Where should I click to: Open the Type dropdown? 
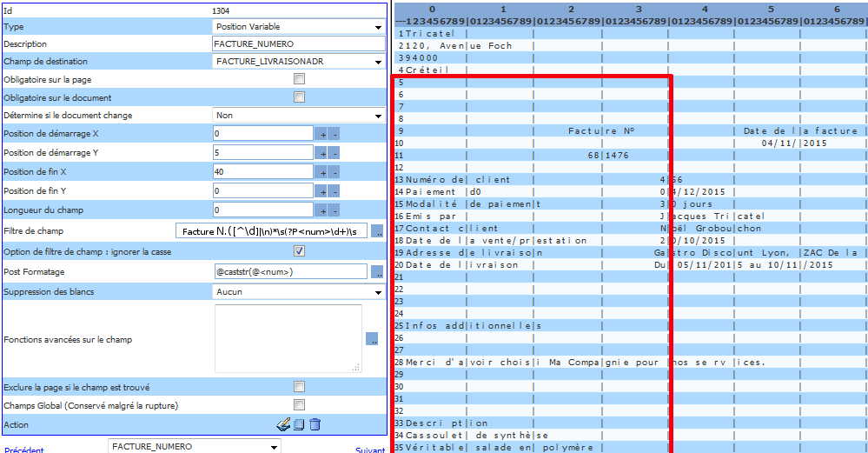[298, 26]
